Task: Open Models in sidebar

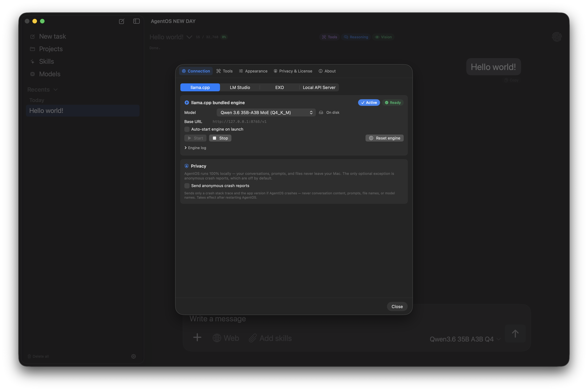Action: [45, 74]
